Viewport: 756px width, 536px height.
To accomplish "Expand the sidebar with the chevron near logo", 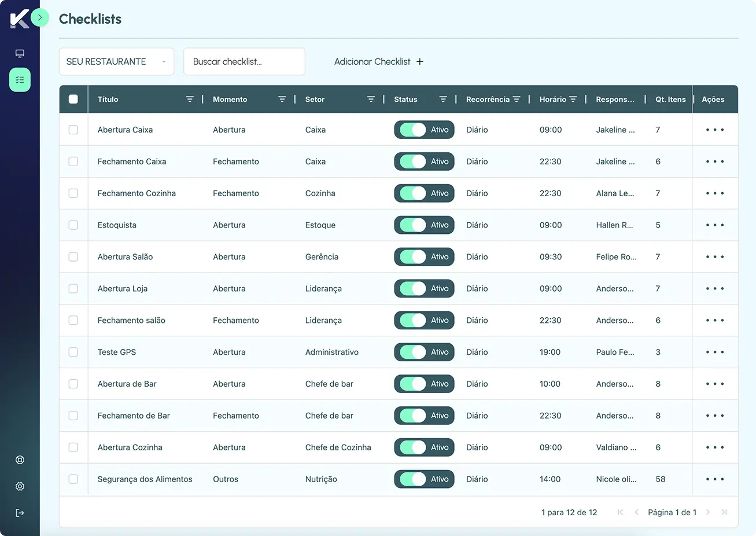I will (40, 18).
